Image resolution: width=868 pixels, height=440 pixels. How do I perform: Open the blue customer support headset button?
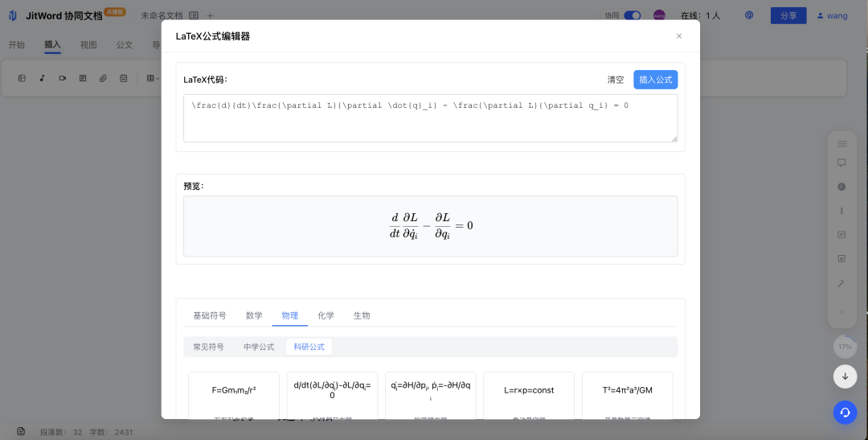tap(845, 413)
